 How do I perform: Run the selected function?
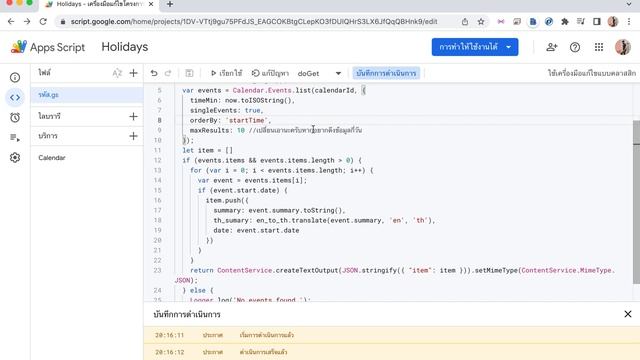coord(227,73)
